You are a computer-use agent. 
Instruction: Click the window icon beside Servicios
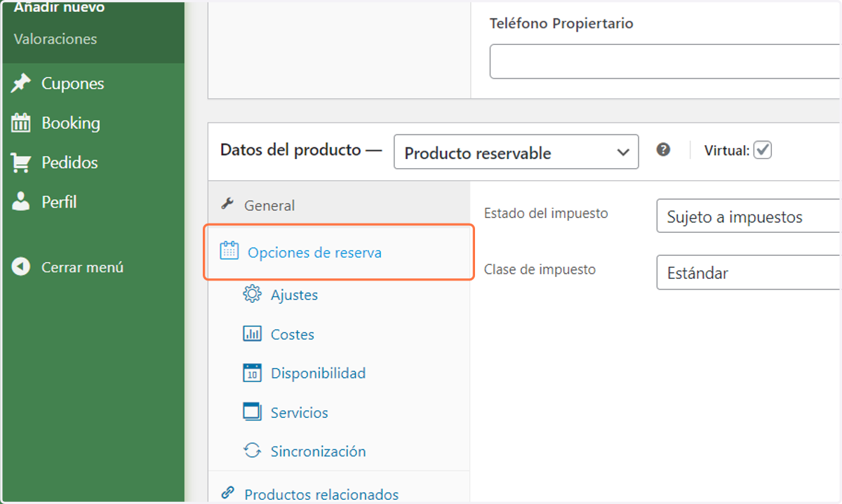[x=252, y=411]
